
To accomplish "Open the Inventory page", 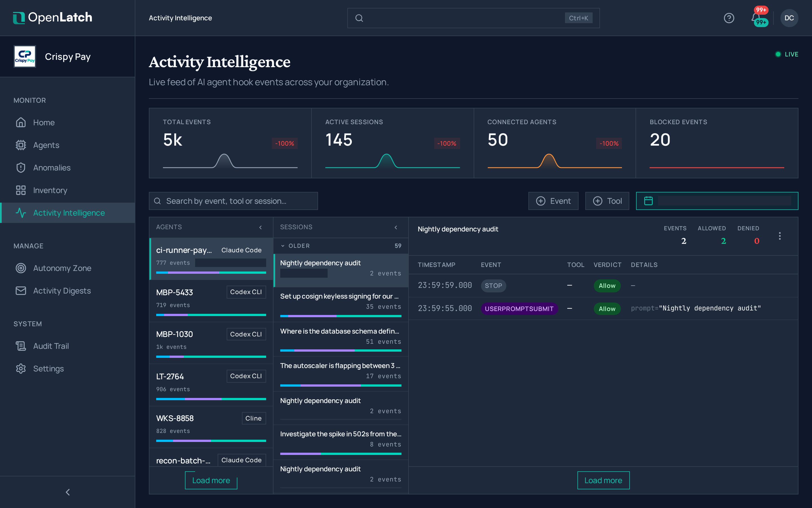I will pos(67,190).
